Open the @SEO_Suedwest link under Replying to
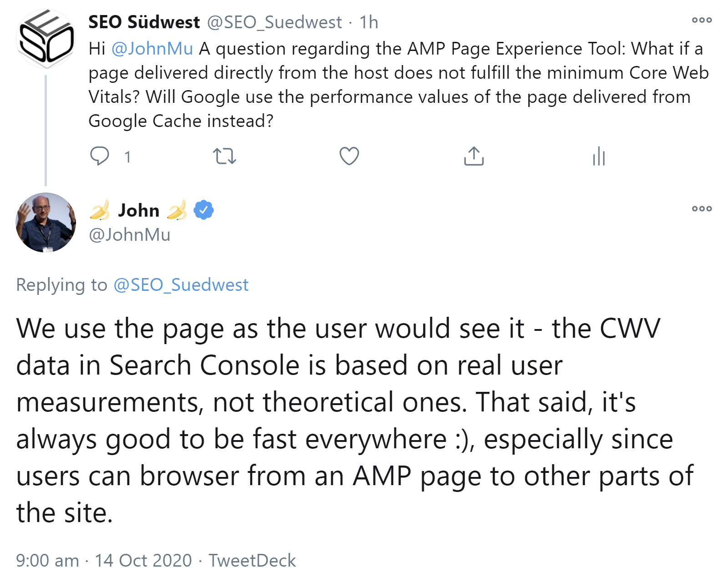725x588 pixels. [180, 285]
